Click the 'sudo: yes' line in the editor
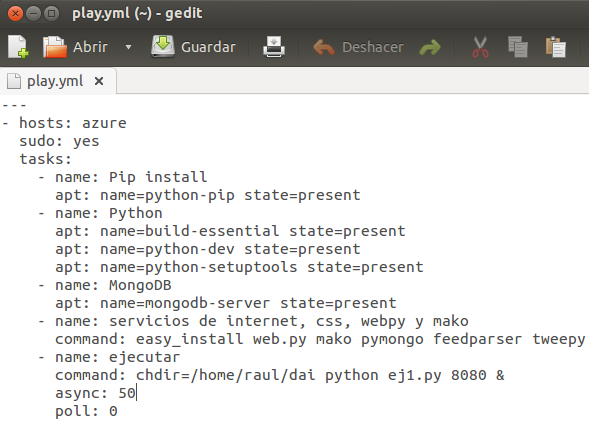 [x=59, y=141]
